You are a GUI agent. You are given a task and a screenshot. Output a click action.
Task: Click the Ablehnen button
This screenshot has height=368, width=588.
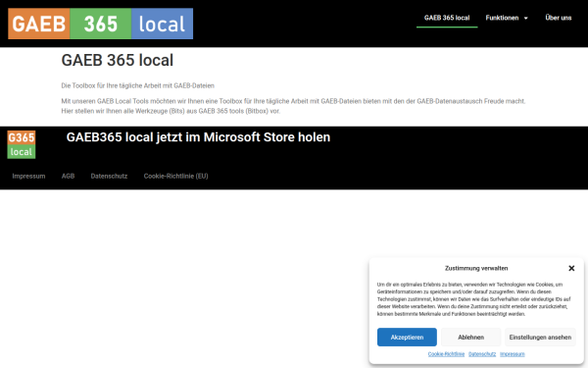point(470,338)
